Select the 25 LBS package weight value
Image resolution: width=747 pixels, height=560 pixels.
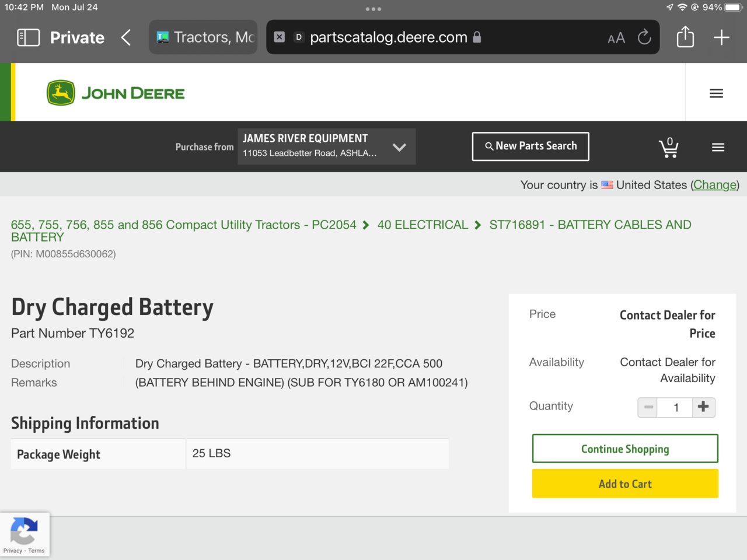[211, 453]
